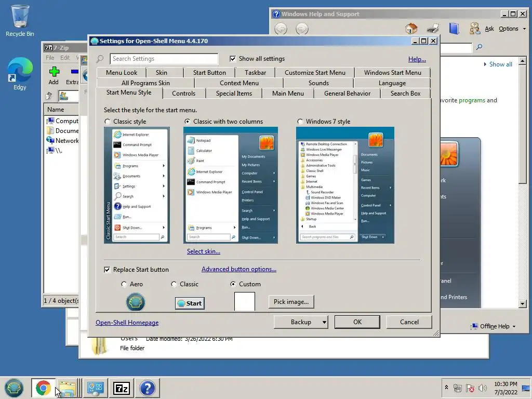The image size is (532, 399).
Task: Click the search magnifier in Help and Support
Action: [479, 47]
